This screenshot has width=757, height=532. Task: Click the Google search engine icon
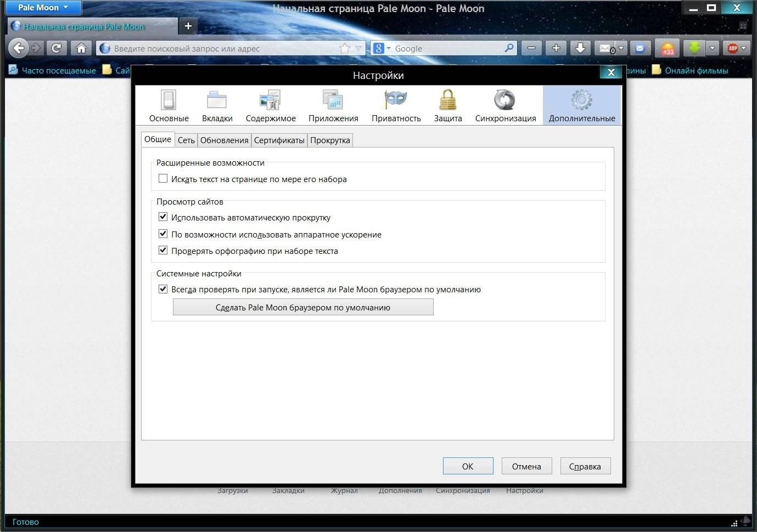pos(378,48)
